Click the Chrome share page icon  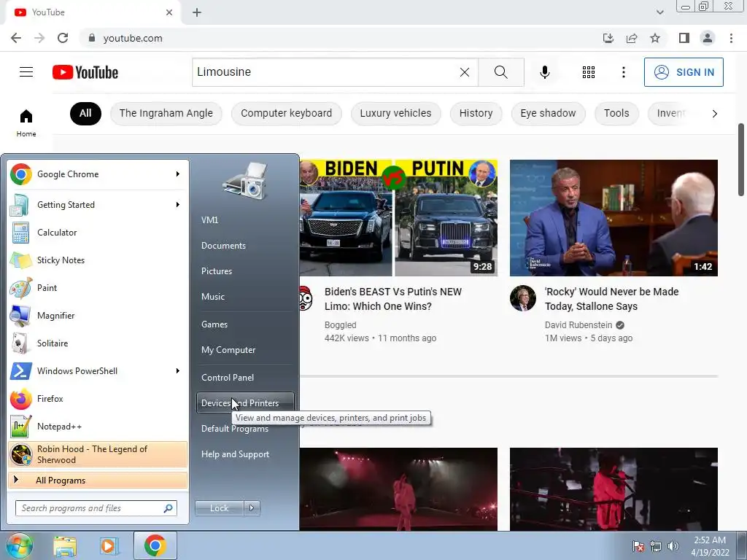pos(632,38)
